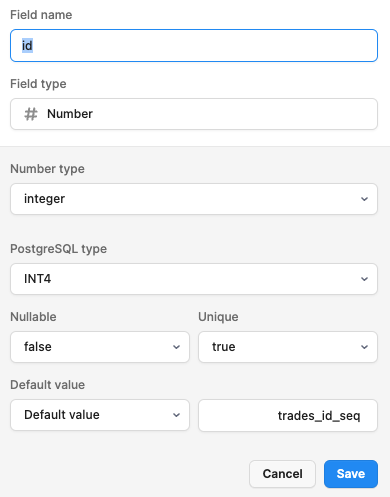Screen dimensions: 390x497
Task: Open the Nullable dropdown set to false
Action: click(x=100, y=347)
